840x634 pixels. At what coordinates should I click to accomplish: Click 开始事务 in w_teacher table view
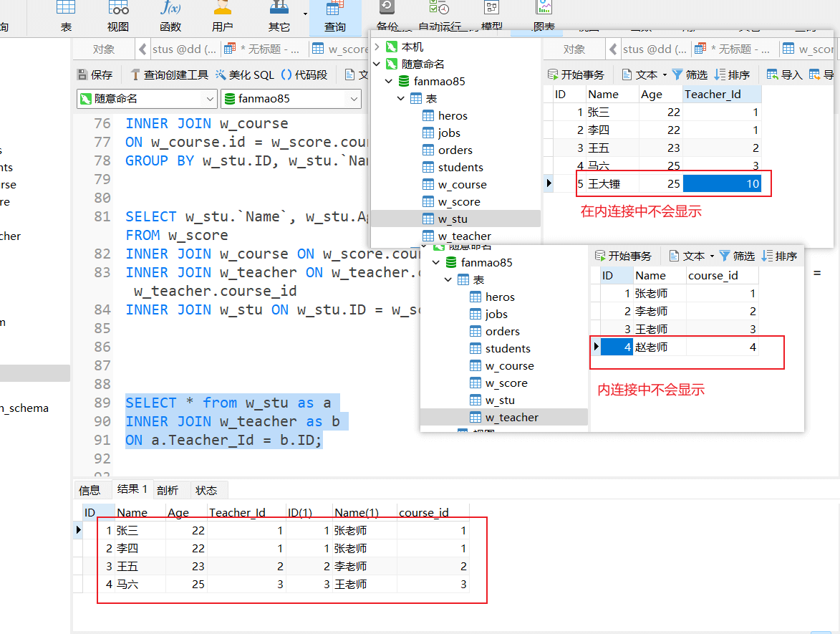point(622,256)
